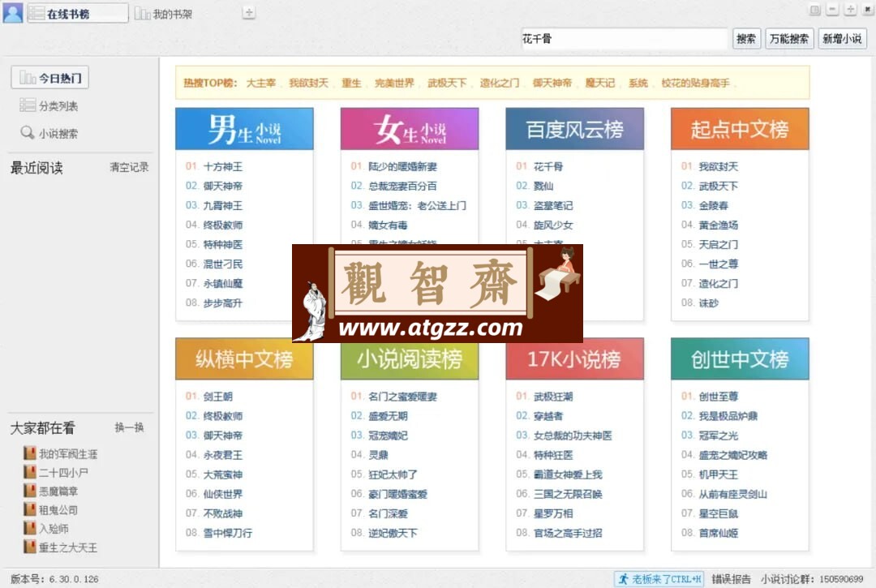Open the 小说阅读榜 banner

410,358
